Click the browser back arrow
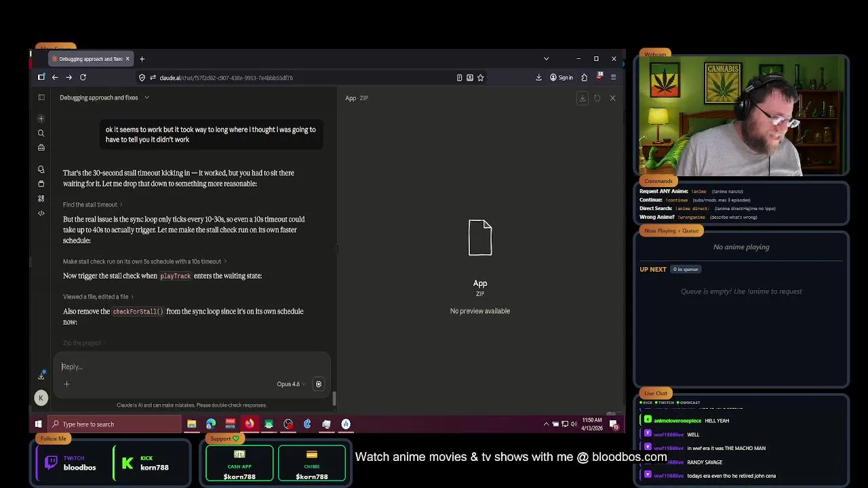Viewport: 868px width, 488px height. coord(55,77)
